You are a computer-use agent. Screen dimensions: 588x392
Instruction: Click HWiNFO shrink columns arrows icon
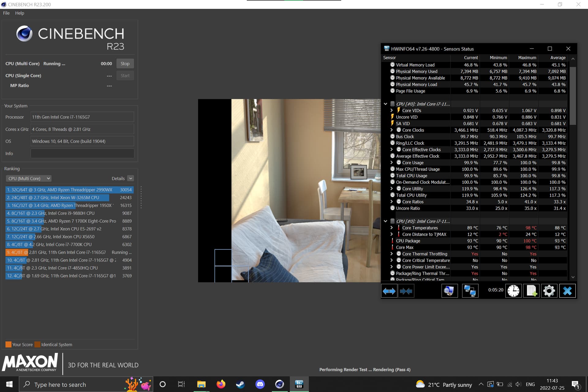(406, 291)
